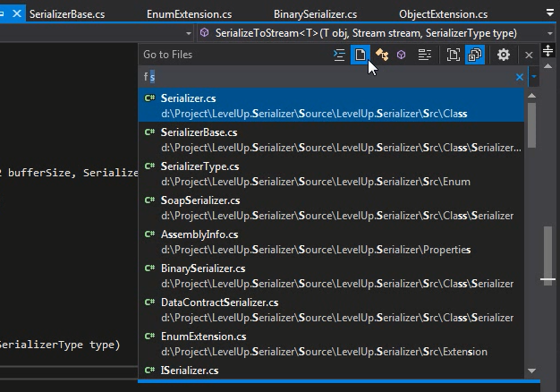Select Serializer.cs result

(331, 105)
